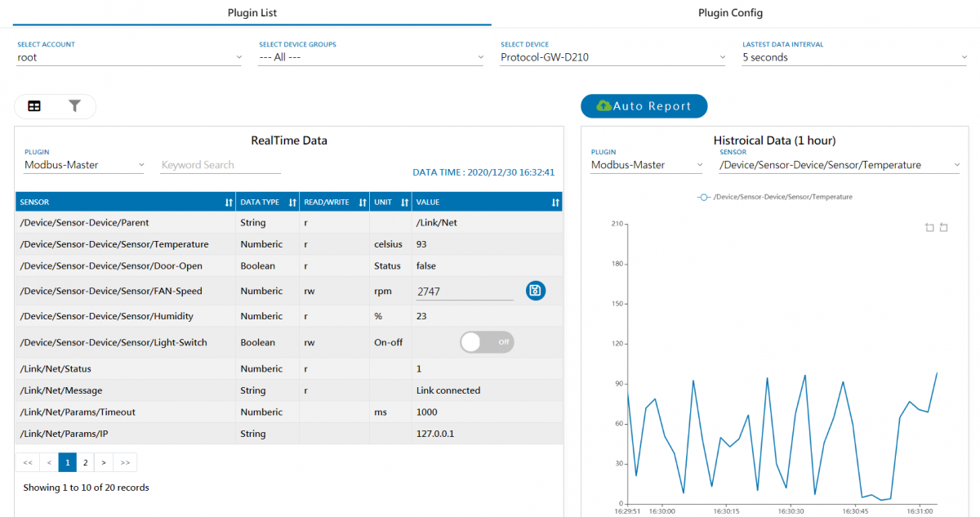The width and height of the screenshot is (980, 517).
Task: Select the Plugin List tab
Action: pyautogui.click(x=252, y=13)
